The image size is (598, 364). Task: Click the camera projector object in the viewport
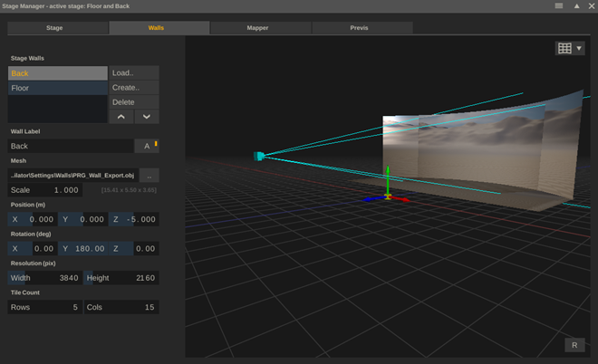(259, 157)
